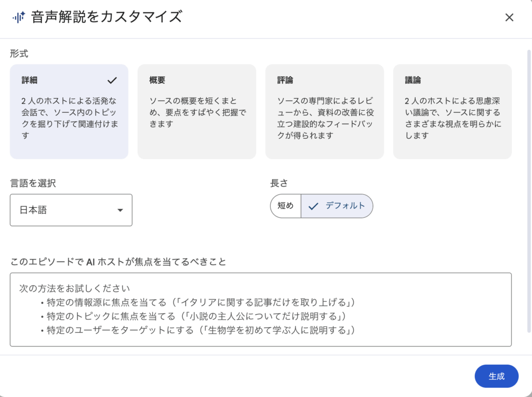Pick the 議論 format option
The image size is (532, 397).
tap(452, 111)
